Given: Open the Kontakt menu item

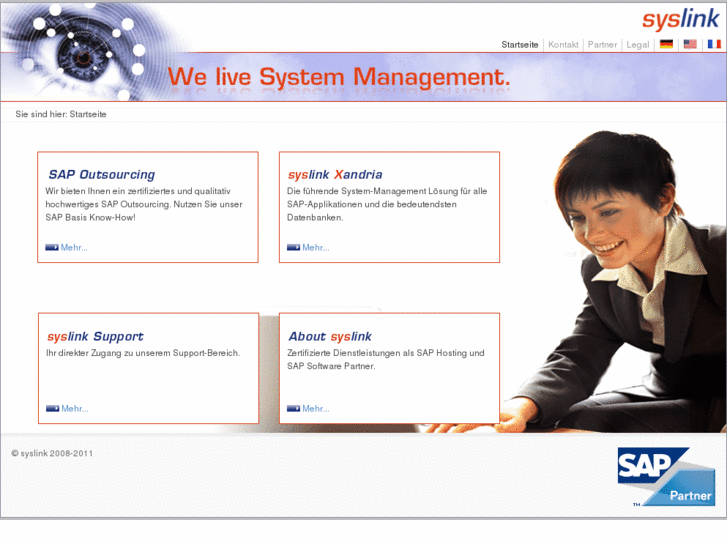Looking at the screenshot, I should (563, 45).
